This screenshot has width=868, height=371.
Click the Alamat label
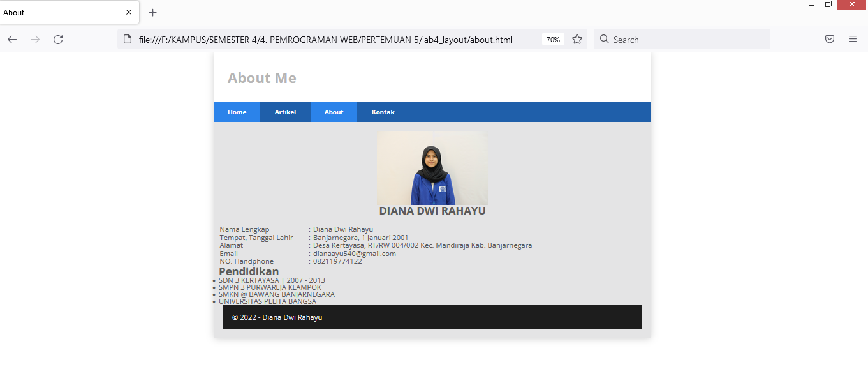tap(231, 245)
